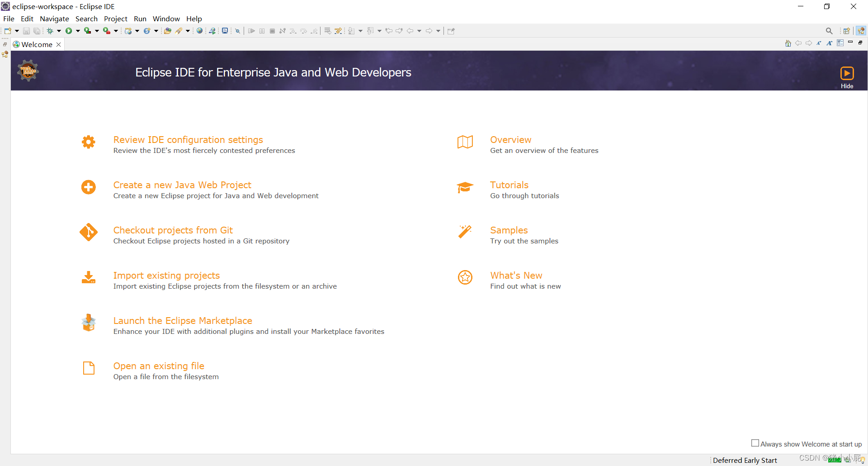
Task: Click the Toggle Word Wrap icon
Action: point(328,31)
